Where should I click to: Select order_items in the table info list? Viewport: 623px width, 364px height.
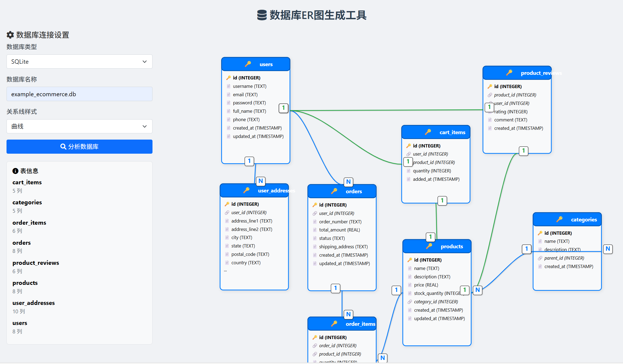pyautogui.click(x=29, y=223)
